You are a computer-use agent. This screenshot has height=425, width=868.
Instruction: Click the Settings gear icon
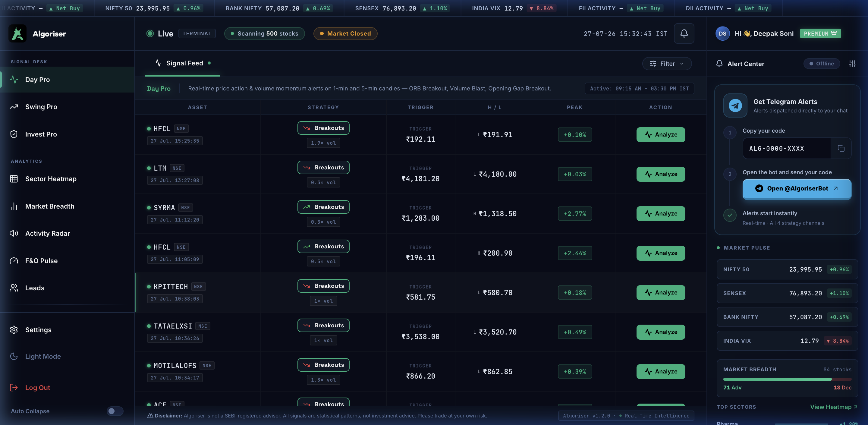click(14, 330)
